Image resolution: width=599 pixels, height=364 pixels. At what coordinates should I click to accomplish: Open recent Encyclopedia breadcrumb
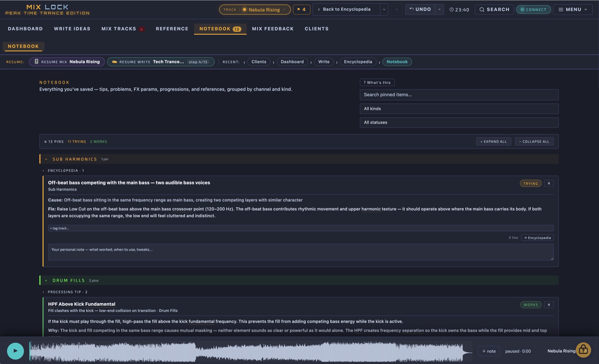click(358, 62)
